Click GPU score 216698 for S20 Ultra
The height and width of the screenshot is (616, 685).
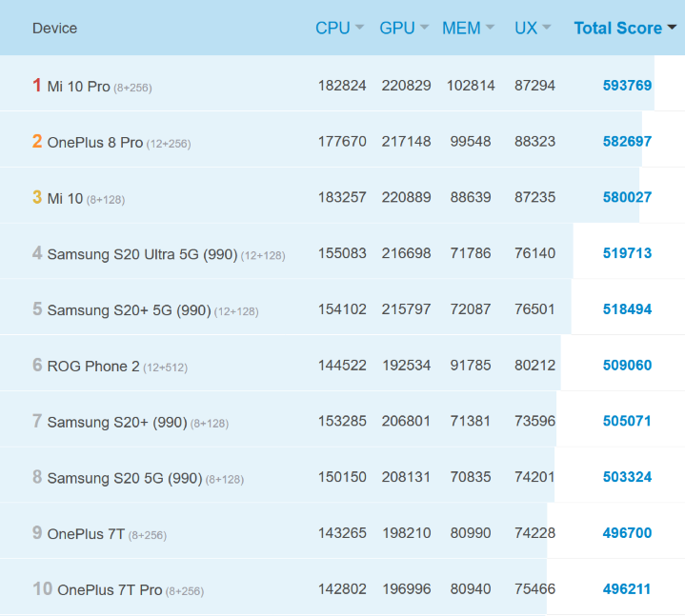(x=406, y=252)
